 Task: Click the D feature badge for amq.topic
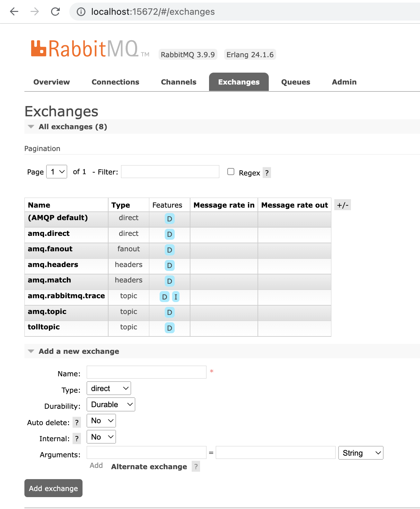(x=170, y=312)
